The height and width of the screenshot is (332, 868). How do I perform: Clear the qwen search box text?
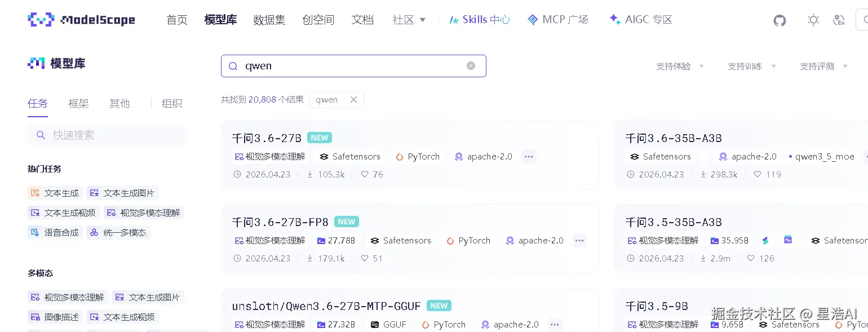(471, 66)
